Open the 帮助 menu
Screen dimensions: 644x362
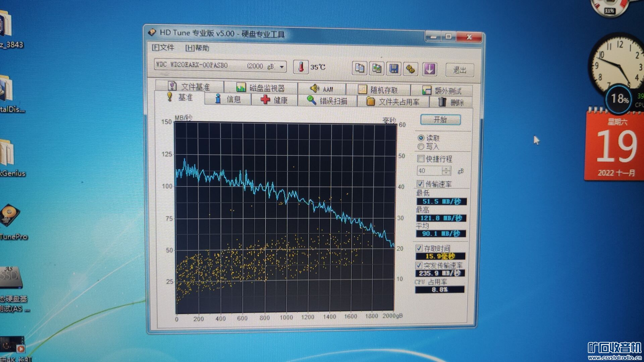pyautogui.click(x=198, y=48)
